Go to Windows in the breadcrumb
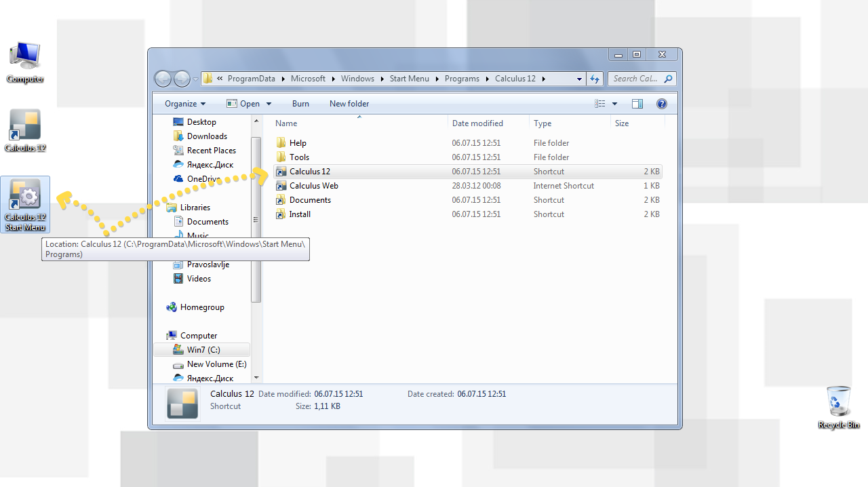Image resolution: width=868 pixels, height=487 pixels. (x=357, y=79)
